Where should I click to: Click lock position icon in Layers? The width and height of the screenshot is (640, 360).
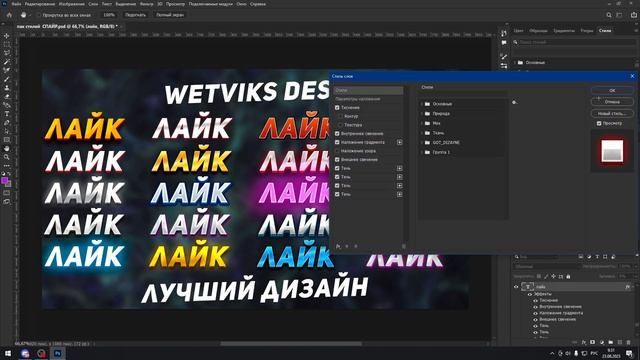tap(553, 276)
